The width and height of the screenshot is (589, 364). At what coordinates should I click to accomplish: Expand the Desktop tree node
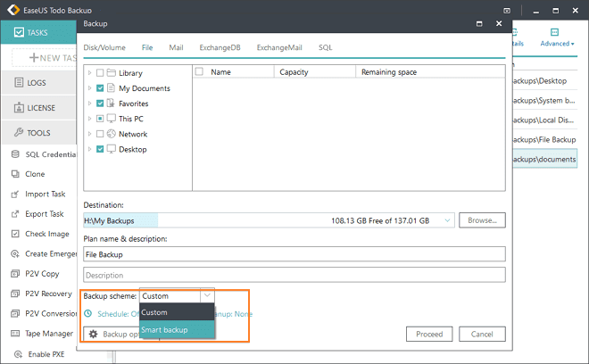(89, 149)
